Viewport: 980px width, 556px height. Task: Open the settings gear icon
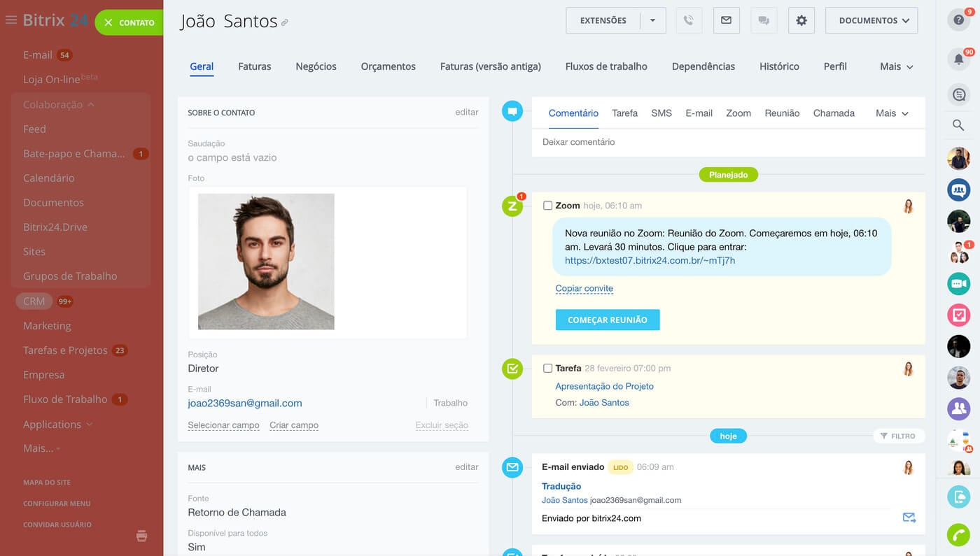[801, 21]
